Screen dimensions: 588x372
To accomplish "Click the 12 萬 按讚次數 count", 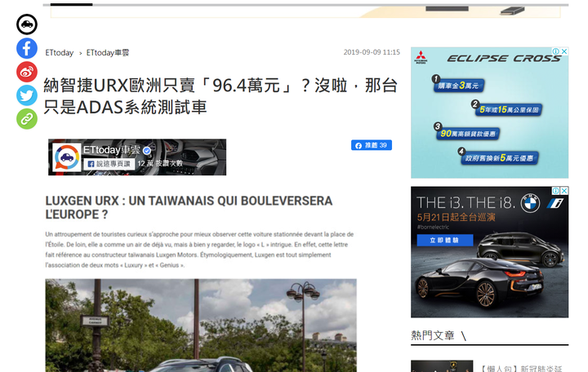I will point(160,164).
